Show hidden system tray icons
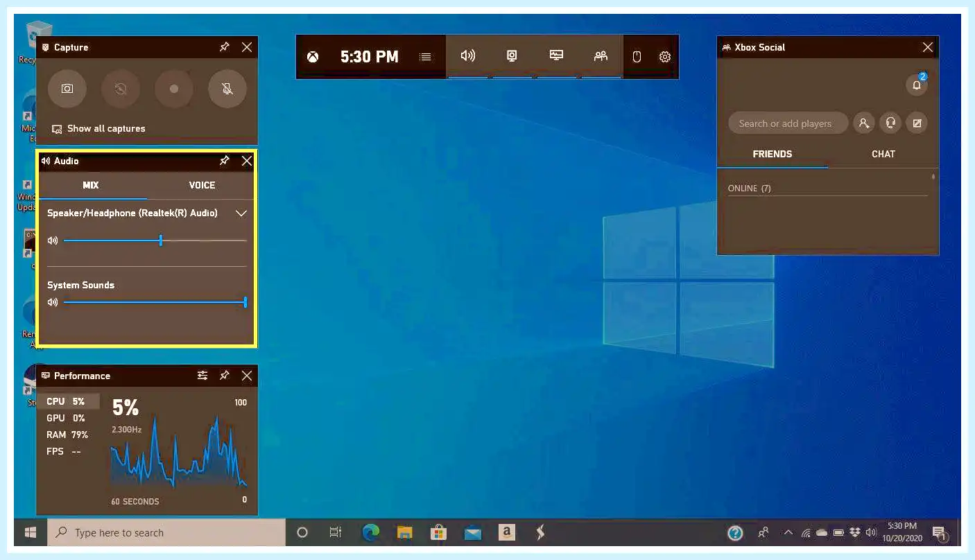975x560 pixels. [788, 533]
